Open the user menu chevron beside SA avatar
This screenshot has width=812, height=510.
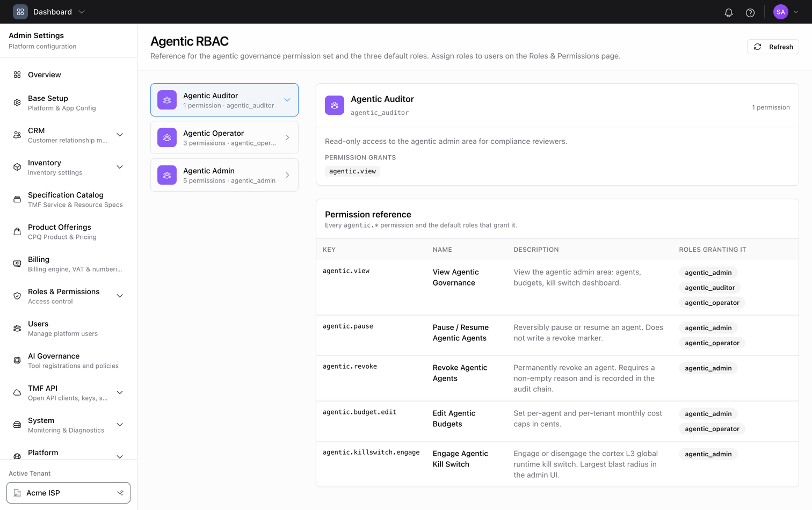796,12
